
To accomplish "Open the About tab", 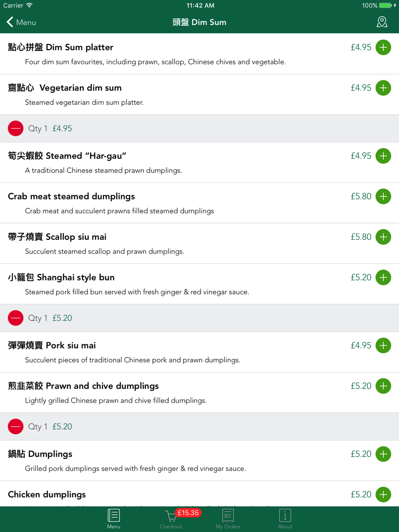I will tap(285, 519).
